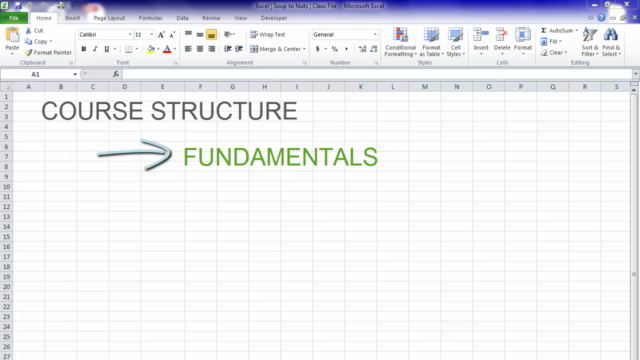This screenshot has height=360, width=640.
Task: Toggle Wrap Text
Action: tap(267, 35)
